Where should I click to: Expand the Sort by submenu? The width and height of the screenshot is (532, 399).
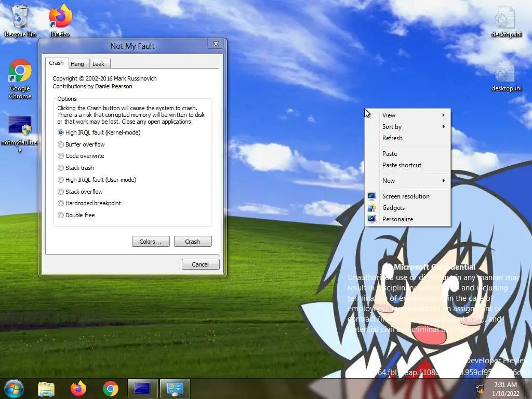(x=407, y=127)
